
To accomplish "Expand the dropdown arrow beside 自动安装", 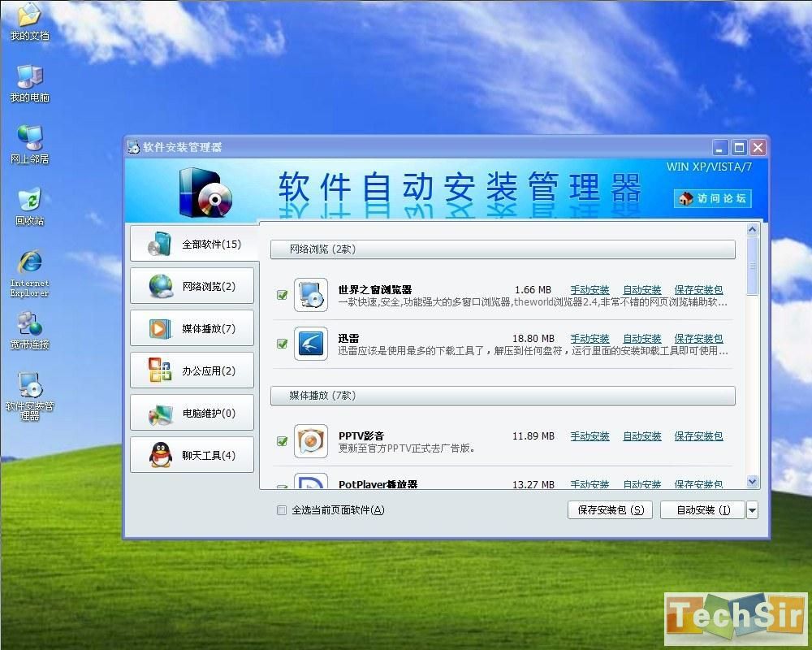I will [752, 510].
